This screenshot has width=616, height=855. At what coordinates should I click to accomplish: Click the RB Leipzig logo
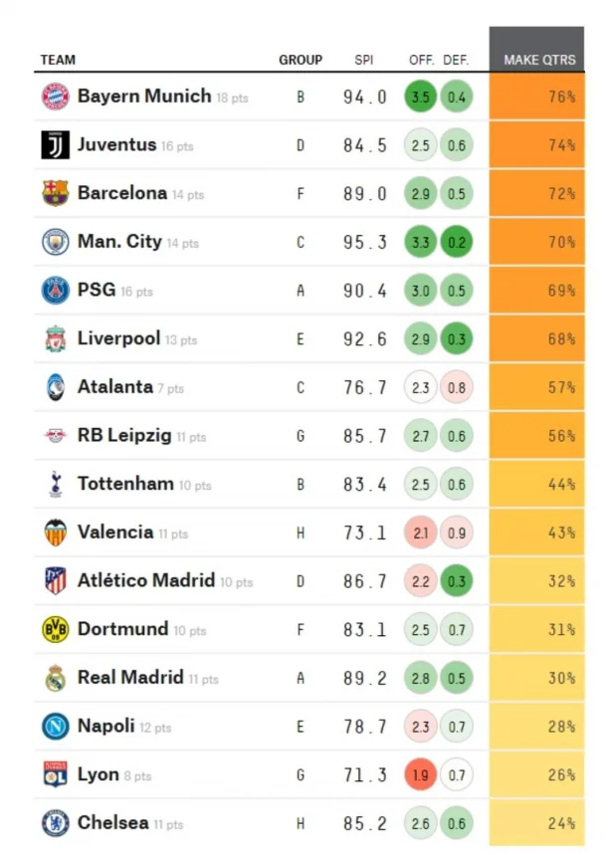pos(55,436)
